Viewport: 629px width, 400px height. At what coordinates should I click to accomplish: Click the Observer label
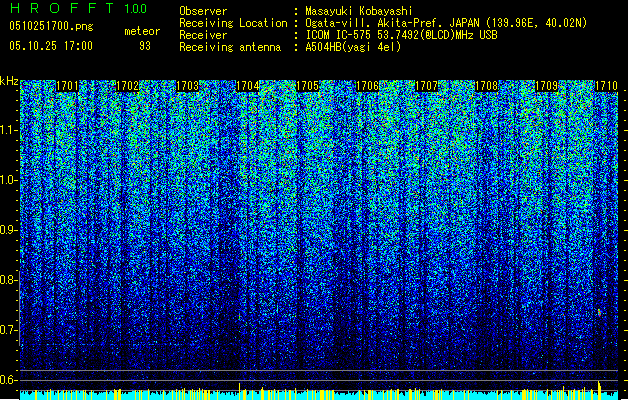[x=203, y=11]
